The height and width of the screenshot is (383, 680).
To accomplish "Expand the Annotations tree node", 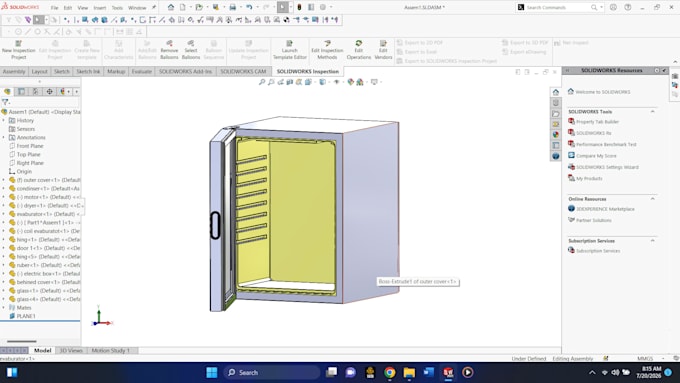I will (4, 137).
